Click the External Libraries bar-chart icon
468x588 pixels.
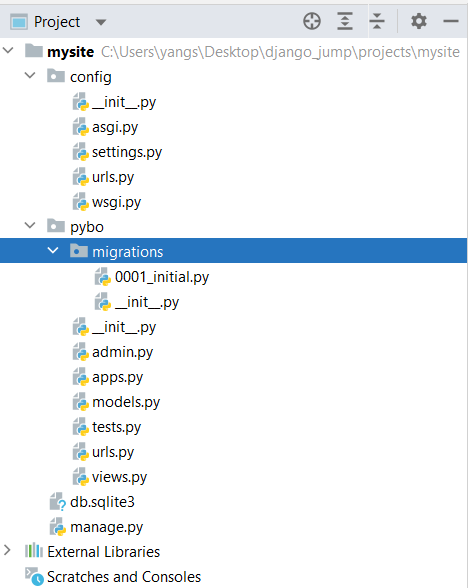(x=34, y=550)
